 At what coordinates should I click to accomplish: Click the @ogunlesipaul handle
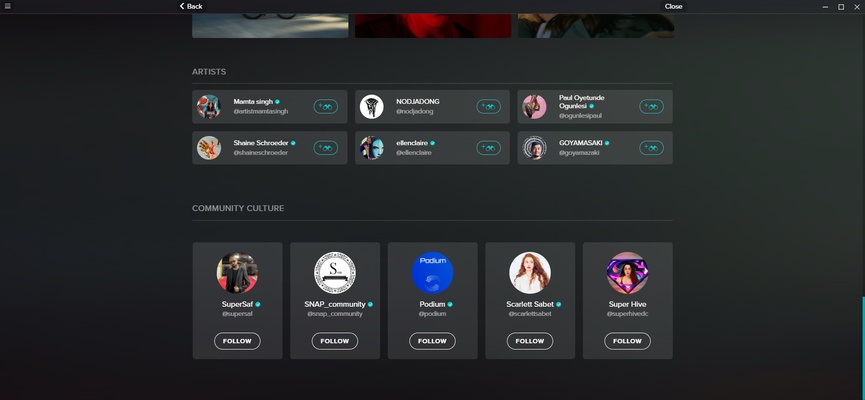coord(580,116)
